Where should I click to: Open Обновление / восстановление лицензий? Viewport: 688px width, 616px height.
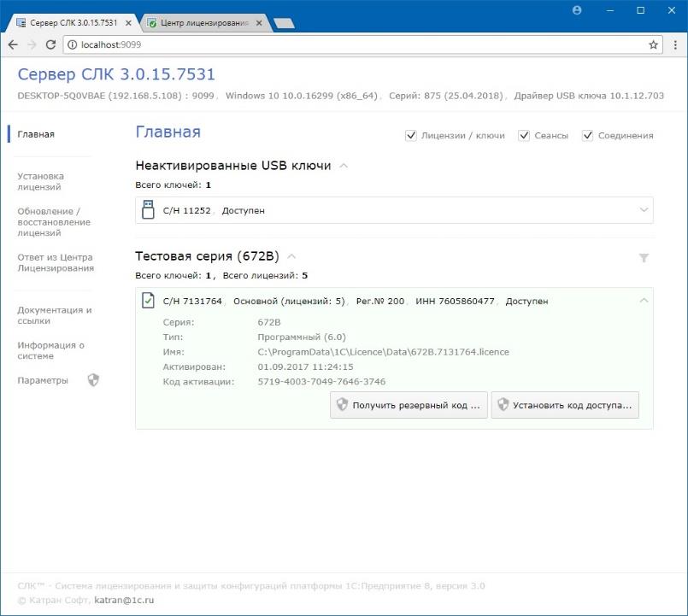54,222
